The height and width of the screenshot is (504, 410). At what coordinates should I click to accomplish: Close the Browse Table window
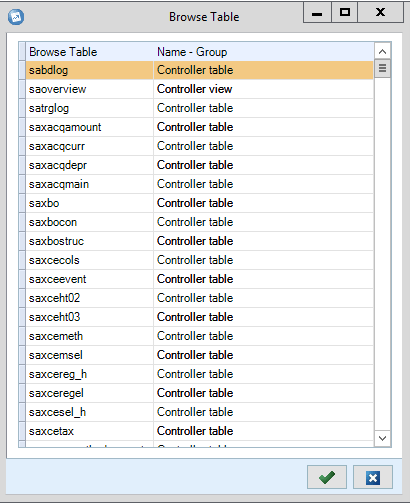tap(380, 12)
